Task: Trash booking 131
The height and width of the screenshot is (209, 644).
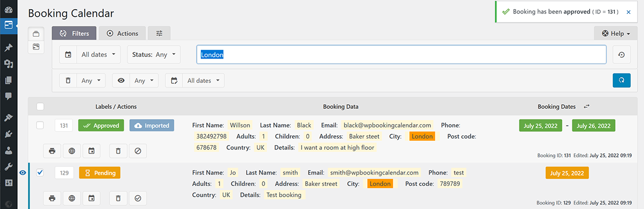Action: [x=118, y=151]
